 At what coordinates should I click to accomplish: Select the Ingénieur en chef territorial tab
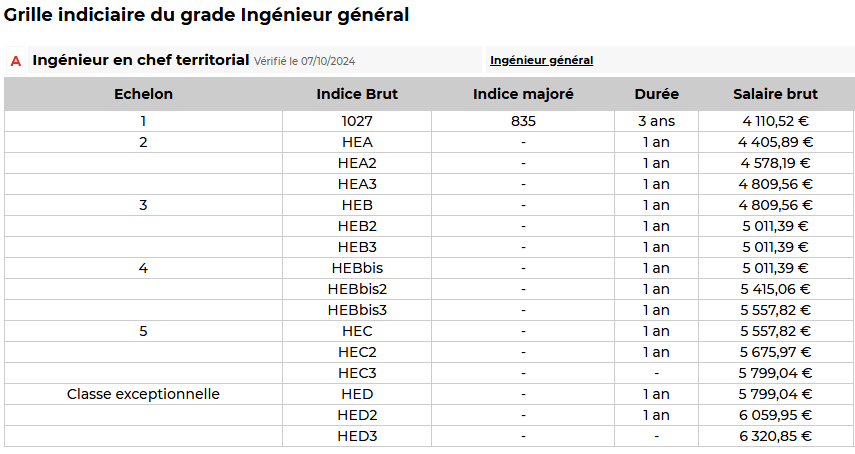point(140,60)
